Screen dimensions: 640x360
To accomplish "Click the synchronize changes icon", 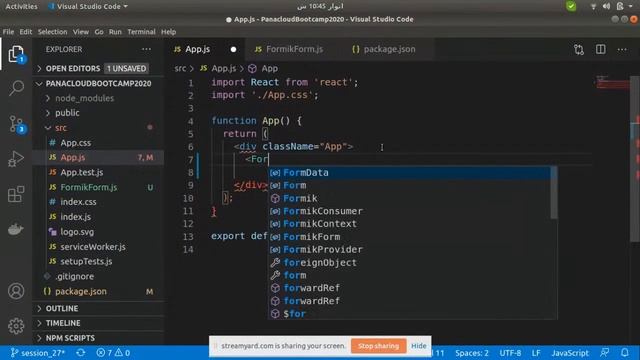I will 80,353.
